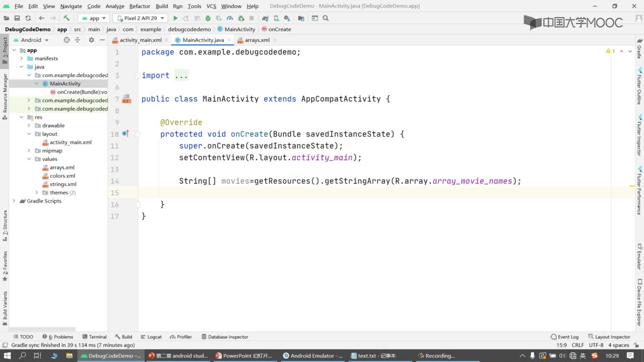Toggle the Gradle tool window

click(x=639, y=49)
